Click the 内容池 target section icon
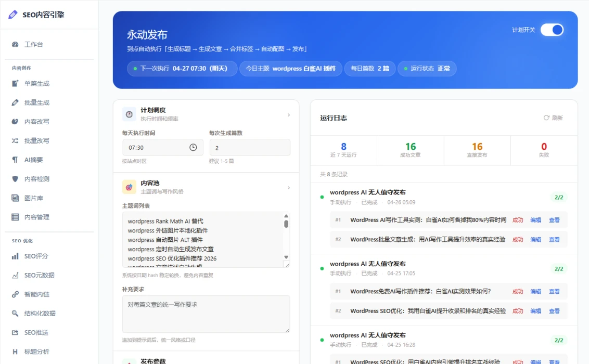Screen dimensions: 589x364 click(x=129, y=187)
